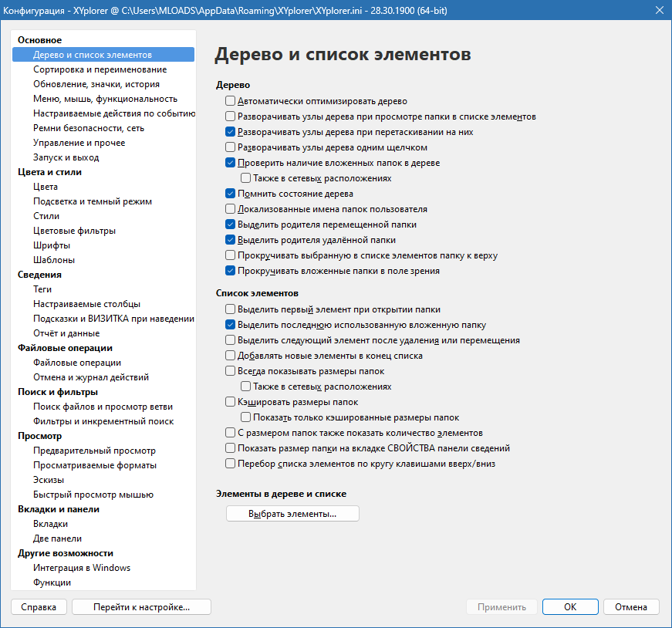Enable 'Разворачивать узлы дерева одним щелчком'

tap(230, 147)
